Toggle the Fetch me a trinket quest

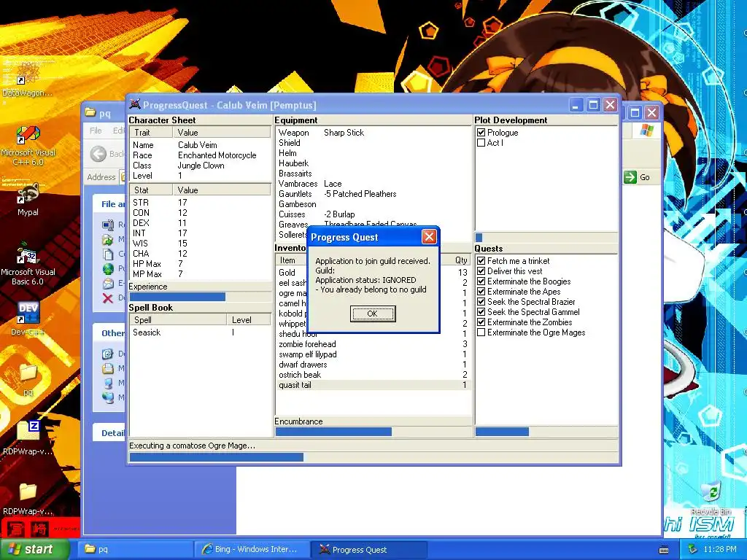tap(481, 261)
